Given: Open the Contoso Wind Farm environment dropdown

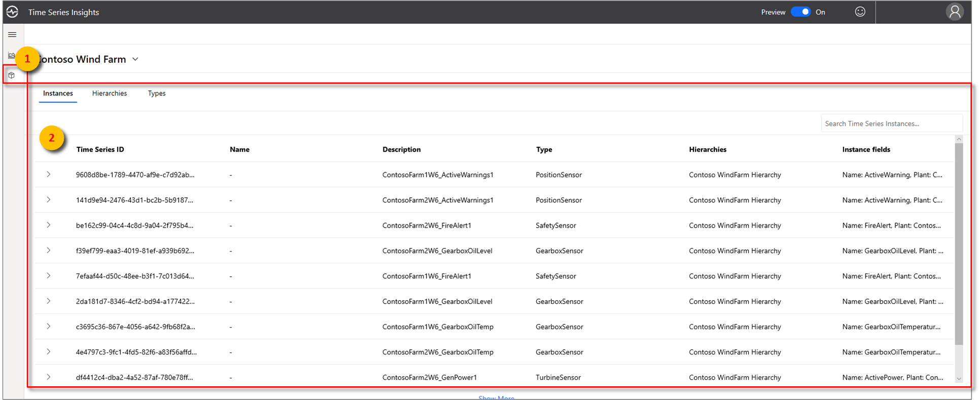Looking at the screenshot, I should point(135,59).
